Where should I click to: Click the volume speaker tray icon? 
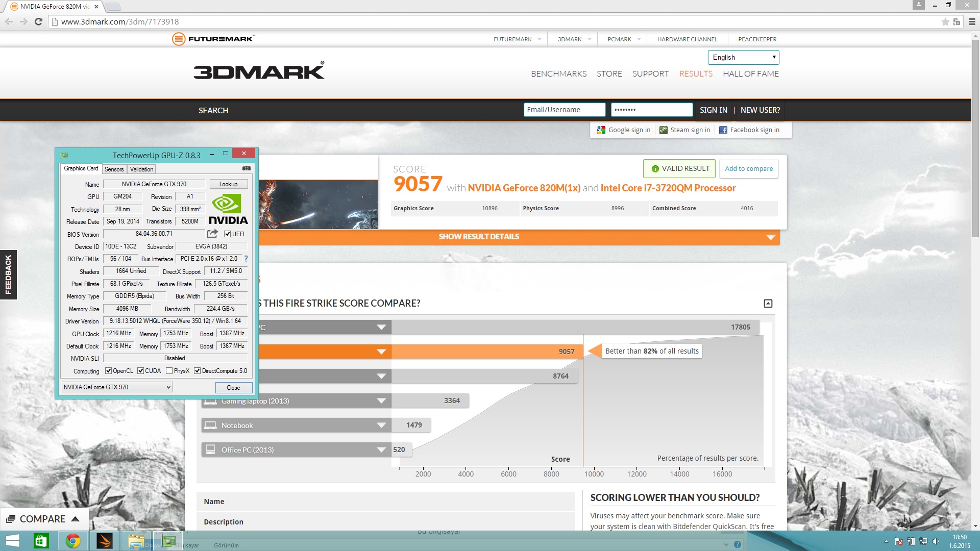(x=936, y=541)
